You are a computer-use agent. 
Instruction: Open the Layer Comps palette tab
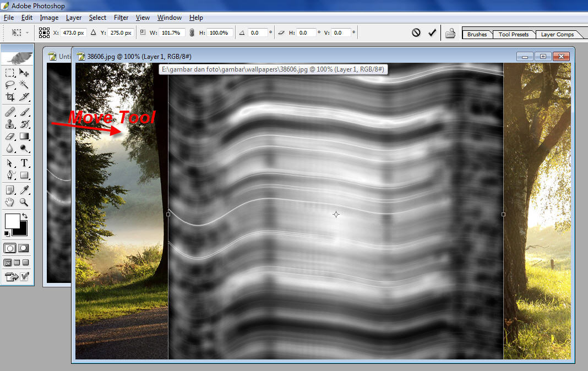(557, 34)
